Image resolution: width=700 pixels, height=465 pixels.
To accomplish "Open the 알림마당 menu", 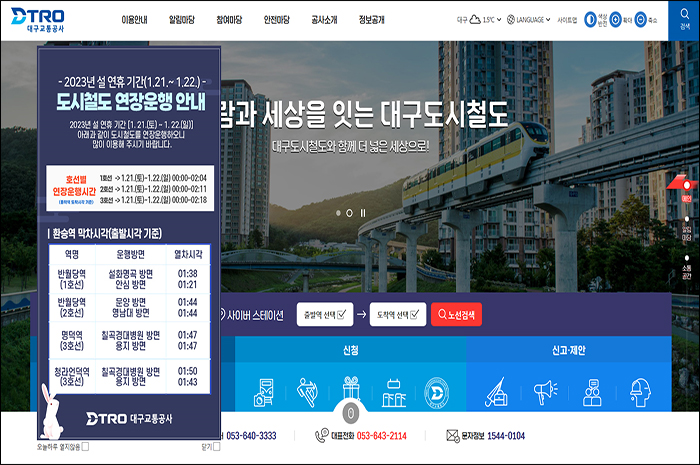I will [182, 20].
